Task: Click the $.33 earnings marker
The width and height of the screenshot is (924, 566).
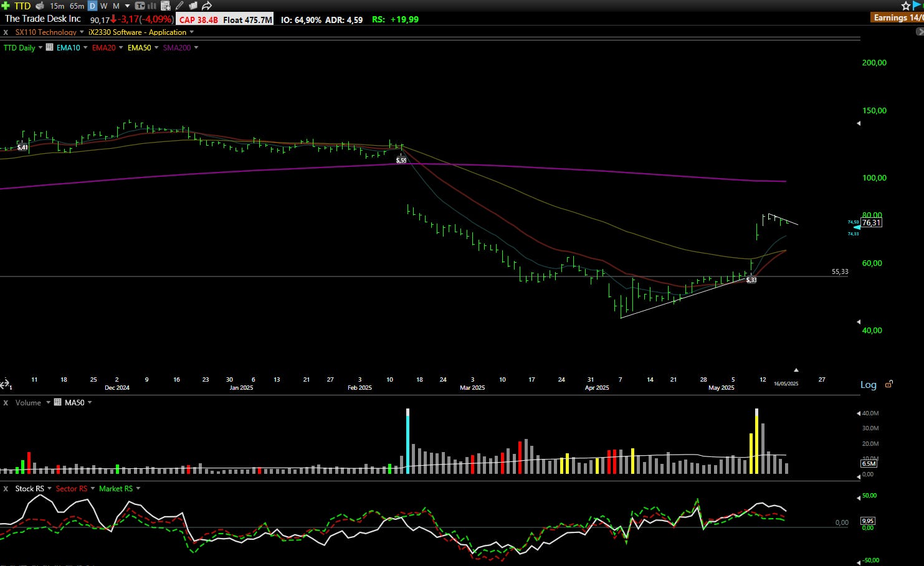Action: (x=751, y=280)
